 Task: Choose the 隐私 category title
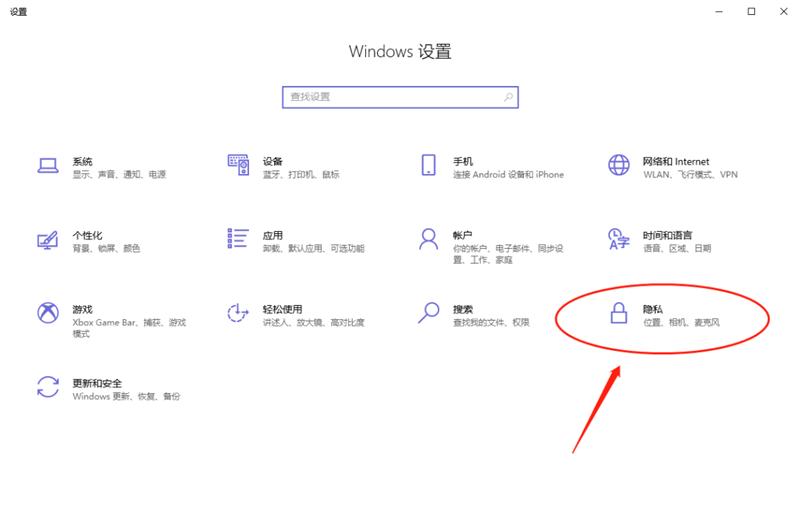point(653,310)
